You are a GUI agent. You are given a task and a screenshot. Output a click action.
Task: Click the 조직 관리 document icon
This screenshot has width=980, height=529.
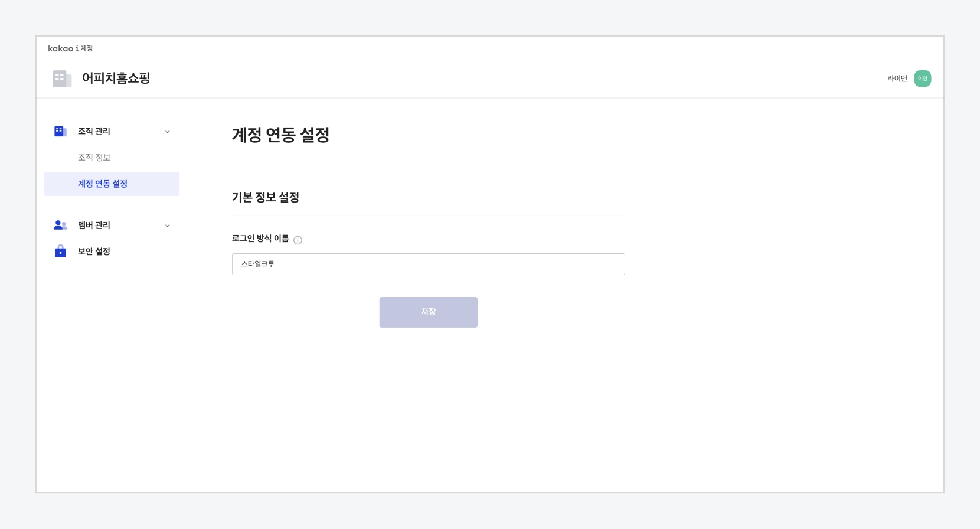[x=60, y=131]
